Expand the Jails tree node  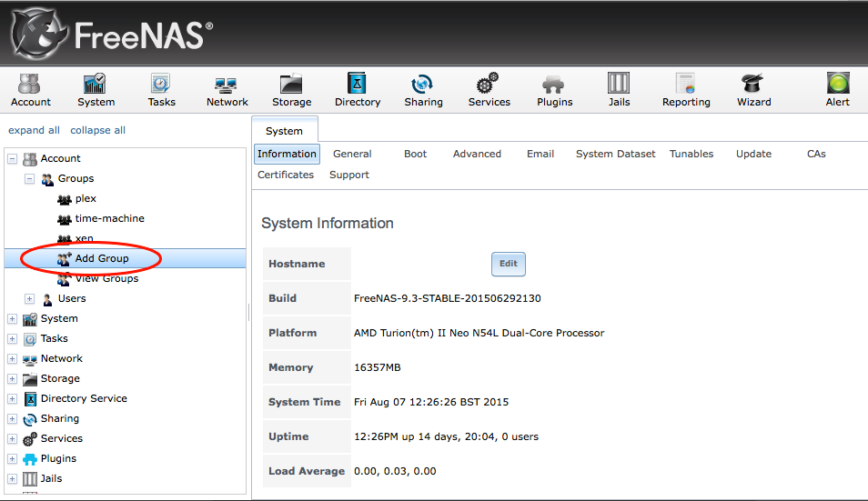tap(12, 478)
